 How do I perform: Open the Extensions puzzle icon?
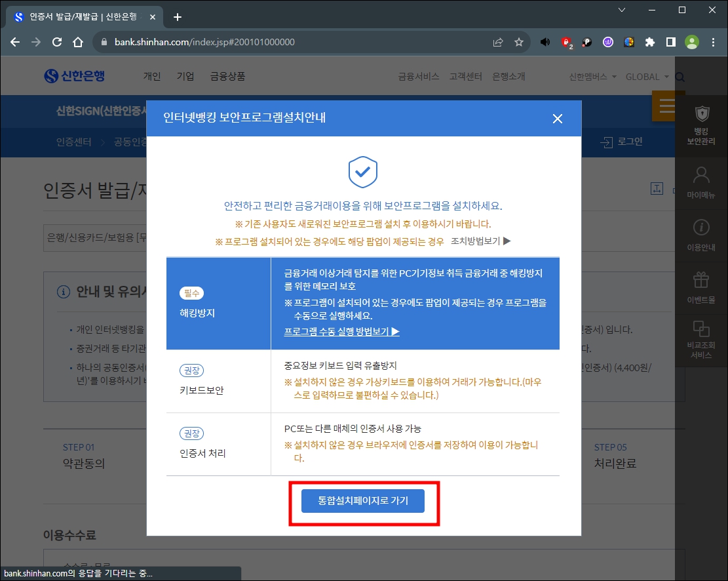[x=650, y=43]
